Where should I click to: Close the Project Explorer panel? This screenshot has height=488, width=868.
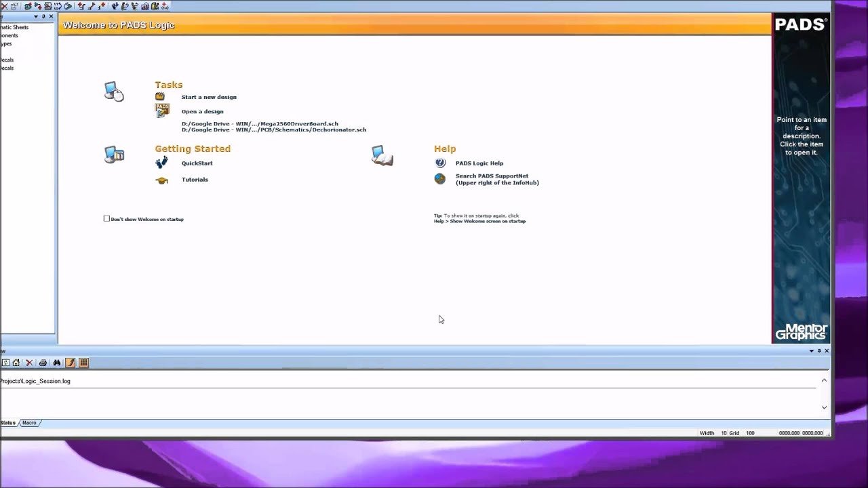(x=51, y=16)
